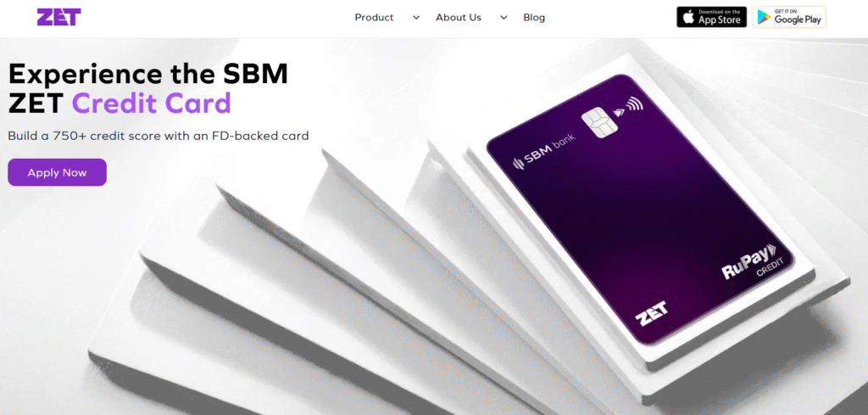Expand the chevron next to Product
This screenshot has height=415, width=868.
(416, 18)
